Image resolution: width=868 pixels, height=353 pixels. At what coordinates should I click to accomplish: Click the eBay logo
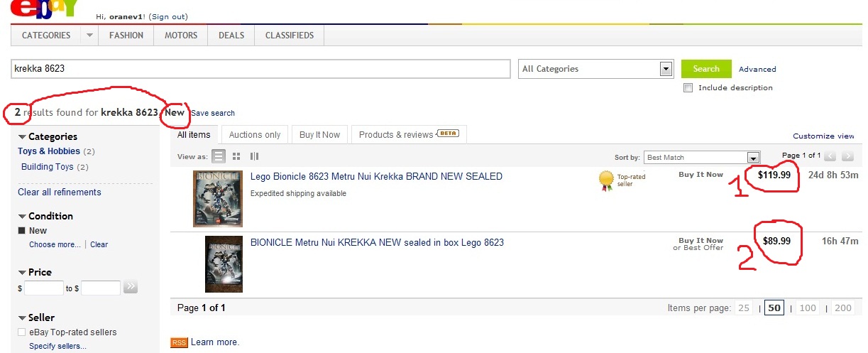(x=45, y=9)
